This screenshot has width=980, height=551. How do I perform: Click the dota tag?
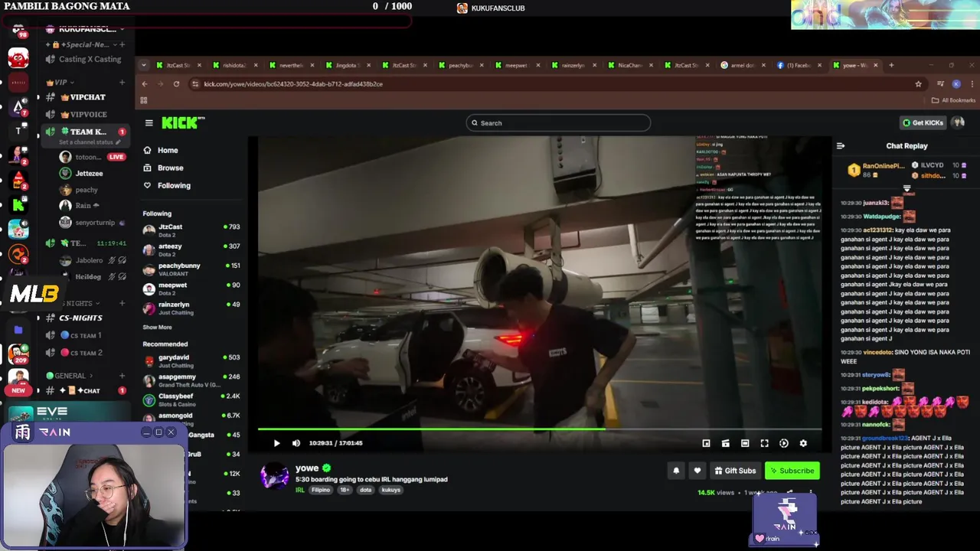pos(366,490)
